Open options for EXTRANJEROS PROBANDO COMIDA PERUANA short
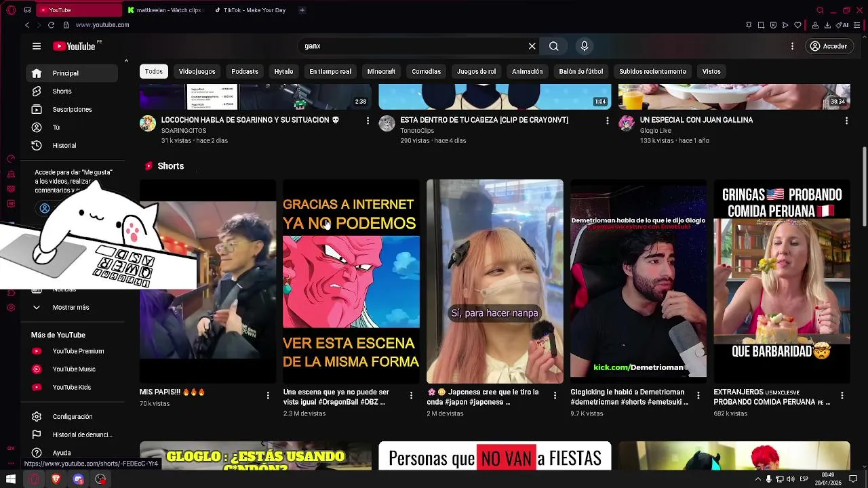The height and width of the screenshot is (488, 868). [x=842, y=395]
